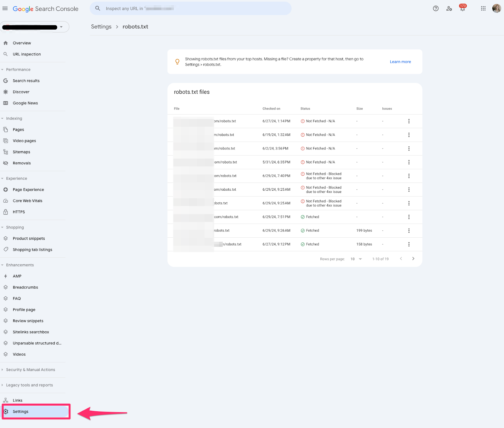Open Google apps grid
Viewport: 504px width, 428px height.
point(483,8)
